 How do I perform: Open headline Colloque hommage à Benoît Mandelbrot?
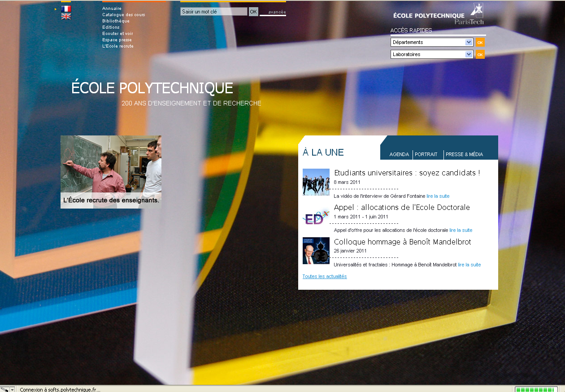pos(402,242)
